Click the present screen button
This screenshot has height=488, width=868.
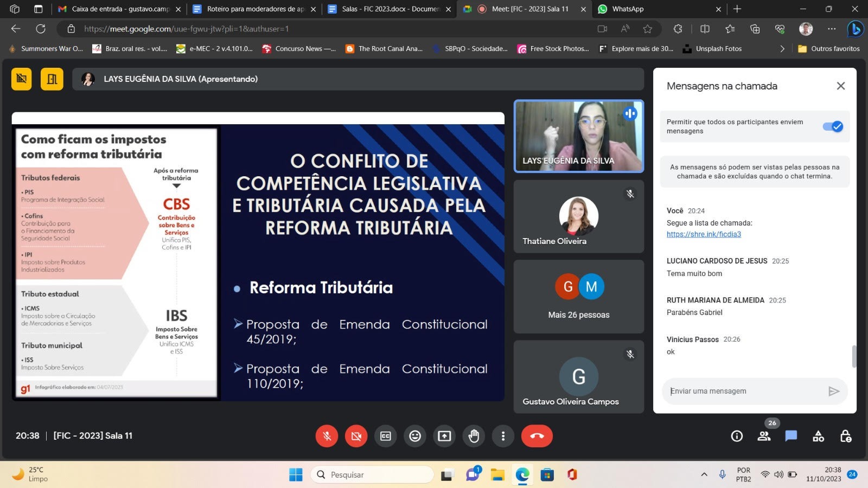click(444, 436)
